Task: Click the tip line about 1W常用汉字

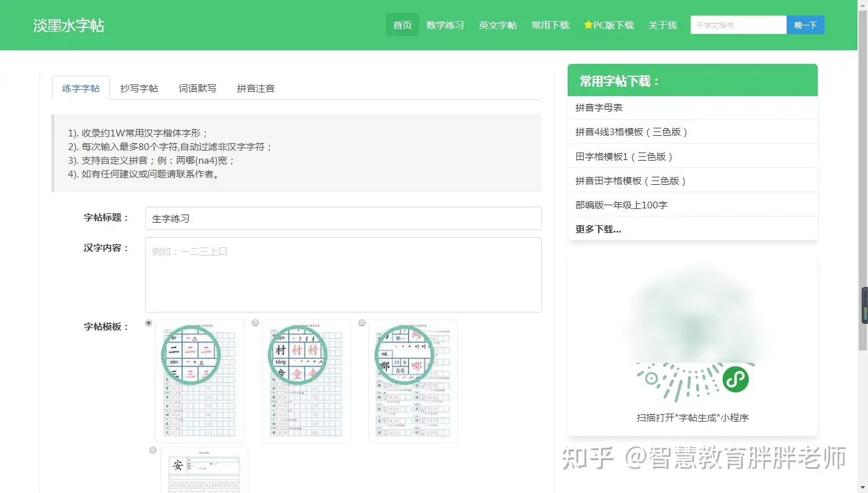Action: (138, 133)
